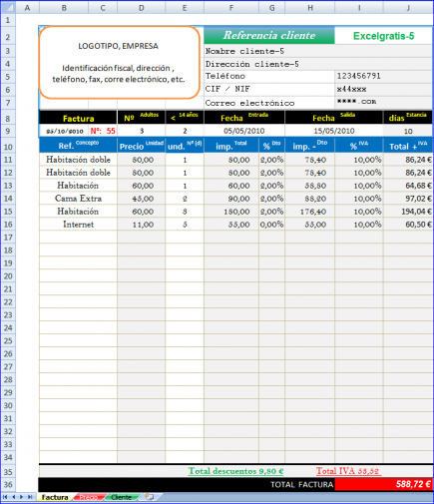Click previous sheet navigation arrow
434x504 pixels.
pos(14,497)
